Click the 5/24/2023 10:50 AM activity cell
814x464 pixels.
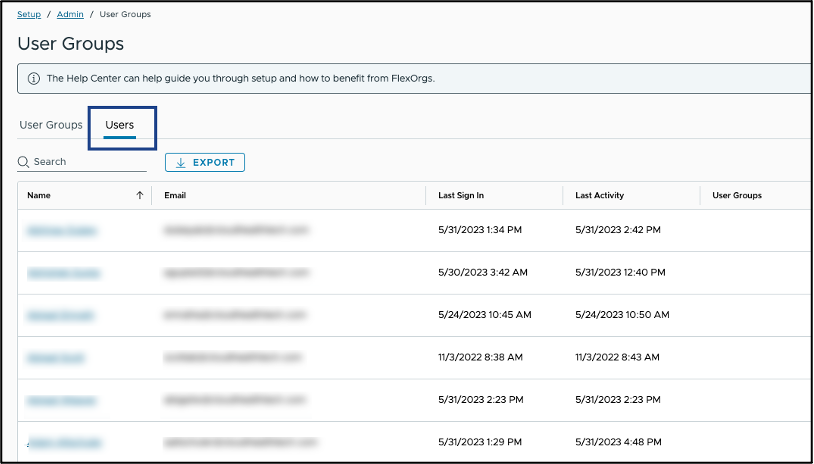click(622, 315)
